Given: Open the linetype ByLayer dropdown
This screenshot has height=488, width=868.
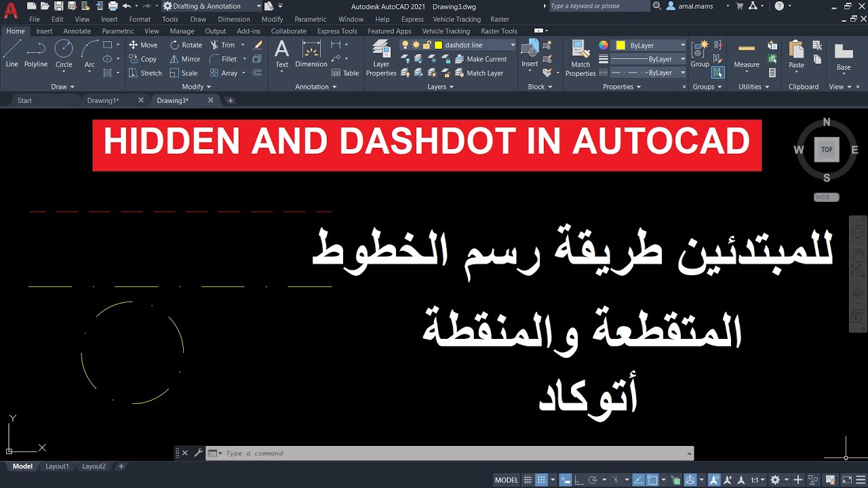Looking at the screenshot, I should tap(683, 73).
